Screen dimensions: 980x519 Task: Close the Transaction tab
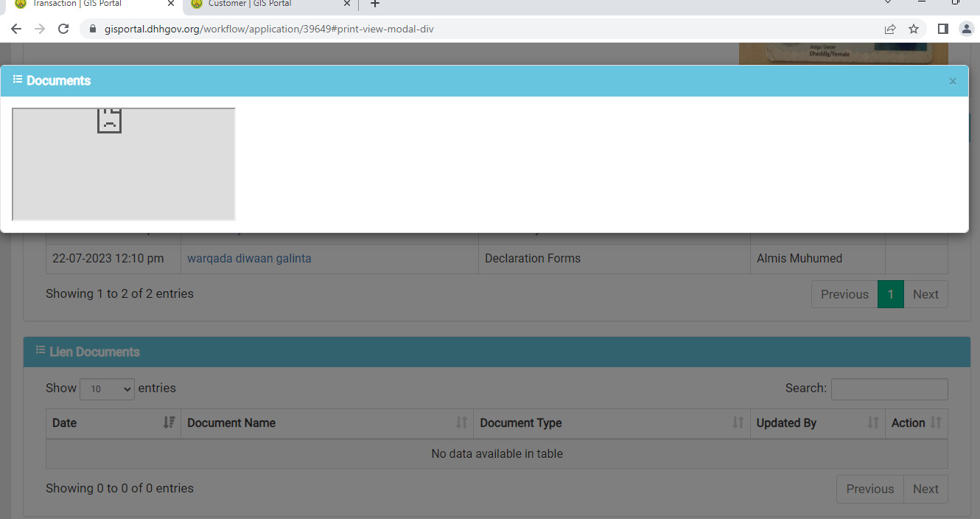[171, 4]
